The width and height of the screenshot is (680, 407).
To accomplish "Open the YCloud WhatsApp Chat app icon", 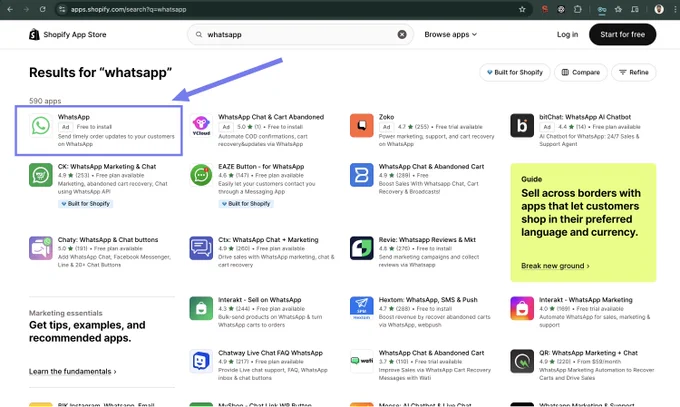I will [201, 126].
